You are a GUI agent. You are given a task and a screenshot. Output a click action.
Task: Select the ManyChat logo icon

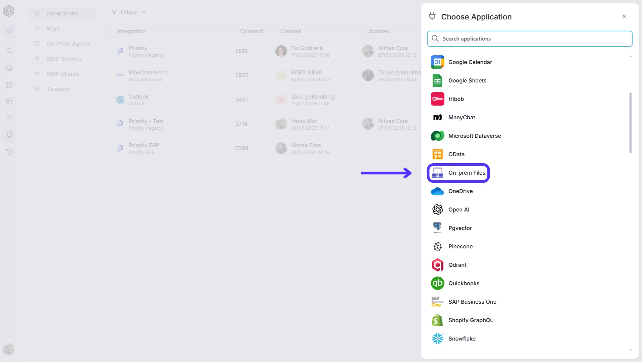coord(437,117)
